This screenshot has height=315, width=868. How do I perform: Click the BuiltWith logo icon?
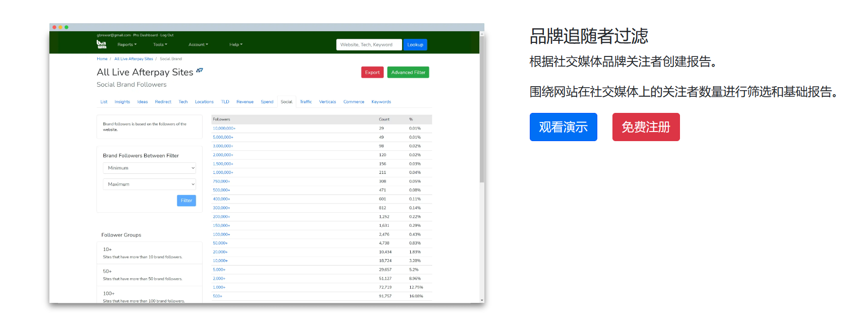click(101, 44)
